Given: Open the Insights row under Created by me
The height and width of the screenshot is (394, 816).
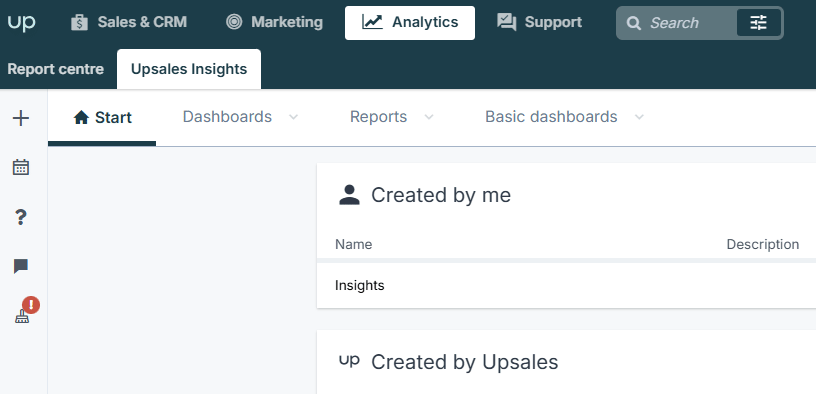Looking at the screenshot, I should click(x=566, y=285).
